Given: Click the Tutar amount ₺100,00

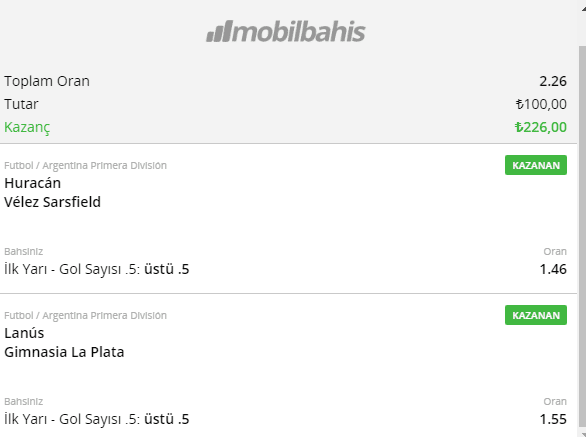Looking at the screenshot, I should (x=541, y=104).
